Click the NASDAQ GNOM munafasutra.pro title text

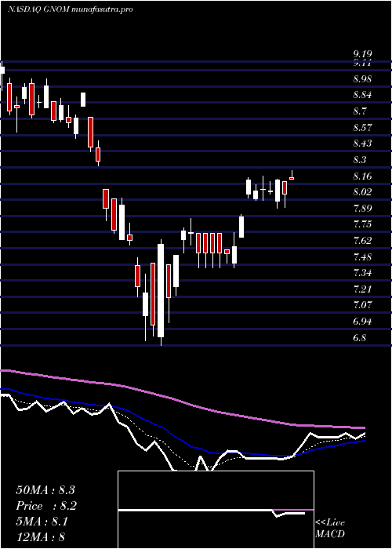click(x=70, y=9)
